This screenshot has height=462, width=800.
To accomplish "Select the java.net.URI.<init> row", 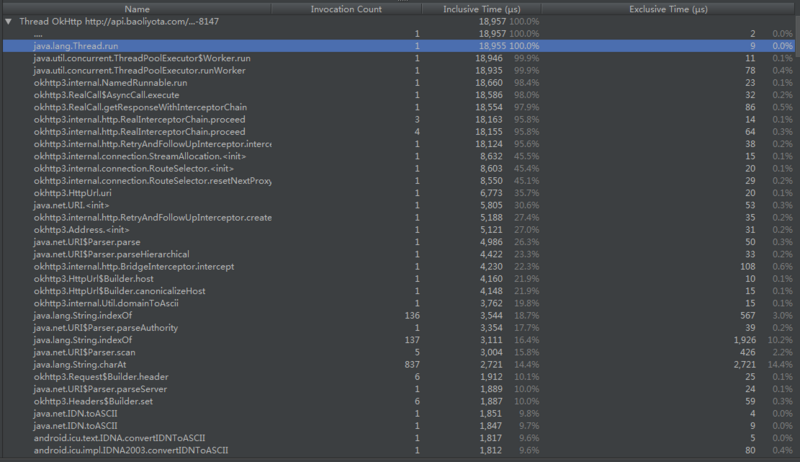I will (x=398, y=205).
